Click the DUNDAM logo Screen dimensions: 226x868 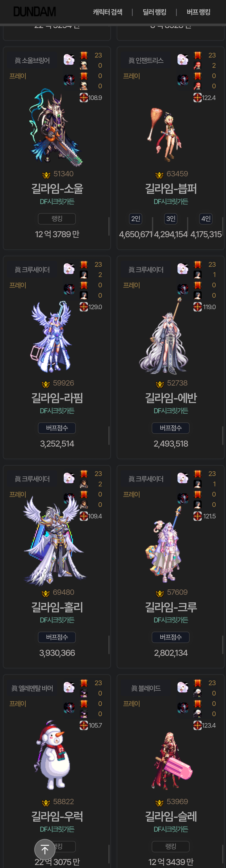click(x=34, y=12)
